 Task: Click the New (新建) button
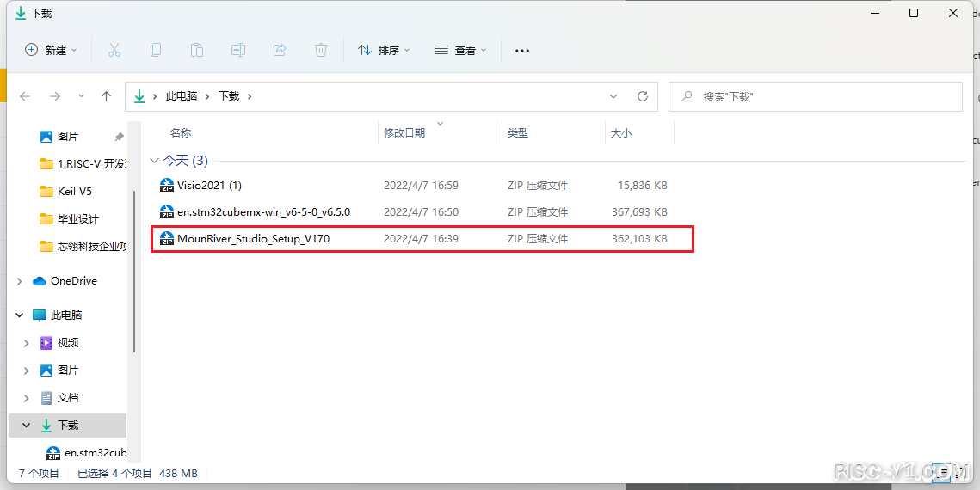tap(51, 50)
